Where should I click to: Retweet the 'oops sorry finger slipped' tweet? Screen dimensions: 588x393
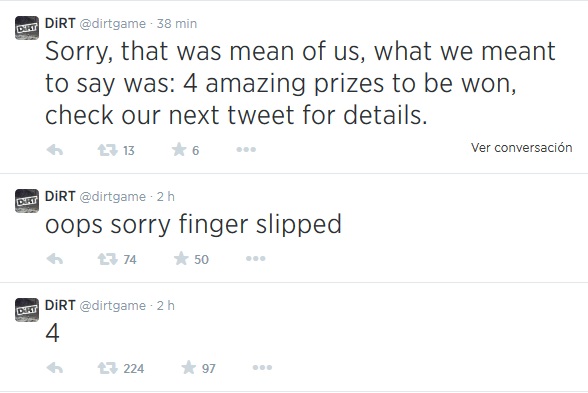pos(107,259)
